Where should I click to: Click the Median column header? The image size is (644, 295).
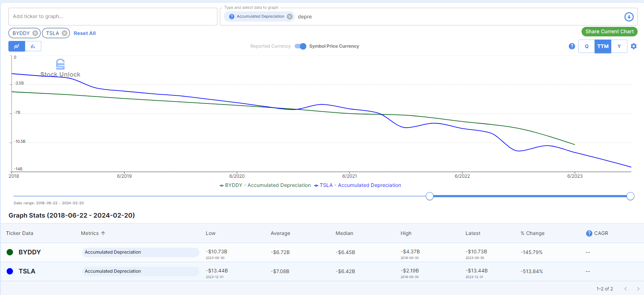point(344,233)
